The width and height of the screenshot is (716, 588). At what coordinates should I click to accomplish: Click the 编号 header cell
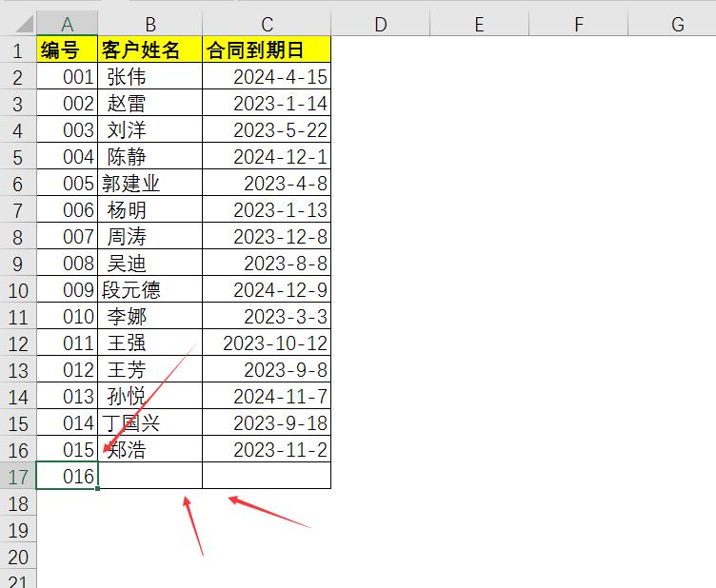coord(67,49)
